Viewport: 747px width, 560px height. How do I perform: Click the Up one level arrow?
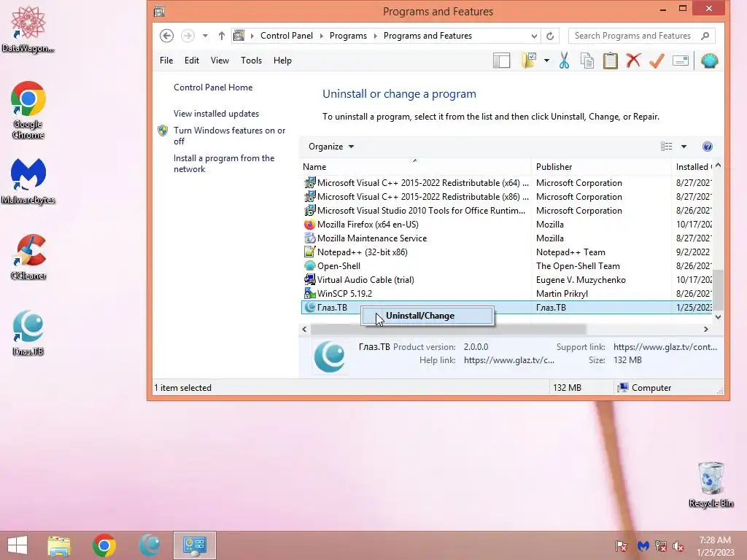pyautogui.click(x=222, y=36)
